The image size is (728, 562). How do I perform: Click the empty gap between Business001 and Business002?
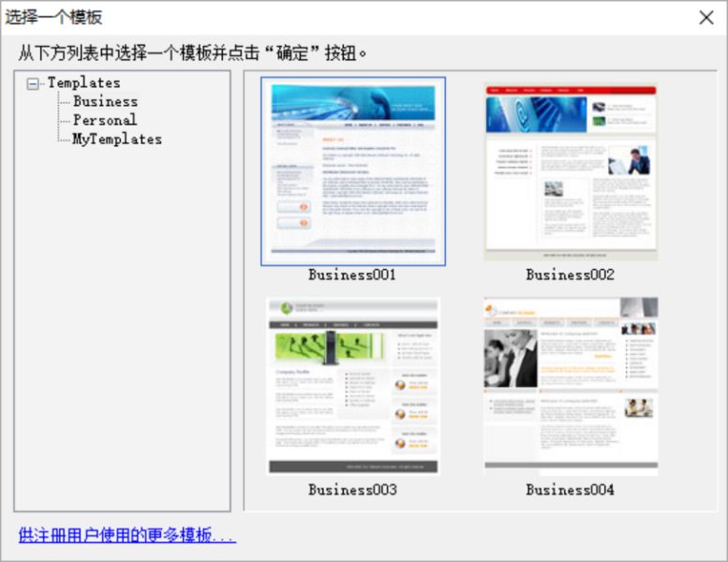[x=464, y=170]
